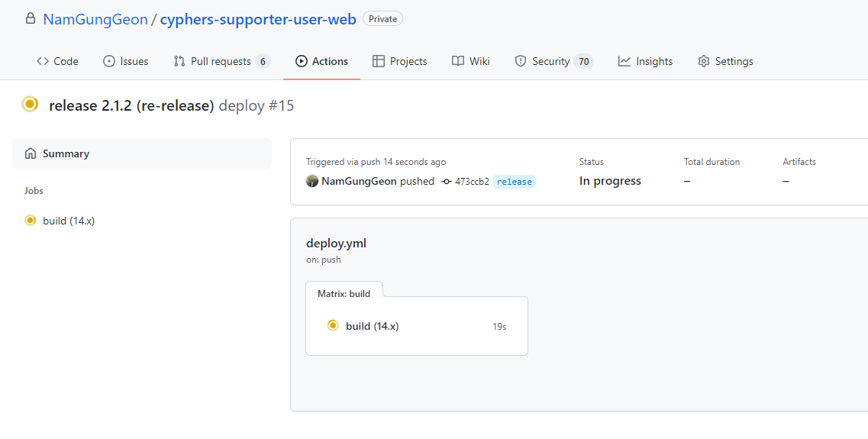Click the gear icon in Settings tab
The width and height of the screenshot is (868, 439).
pyautogui.click(x=704, y=61)
